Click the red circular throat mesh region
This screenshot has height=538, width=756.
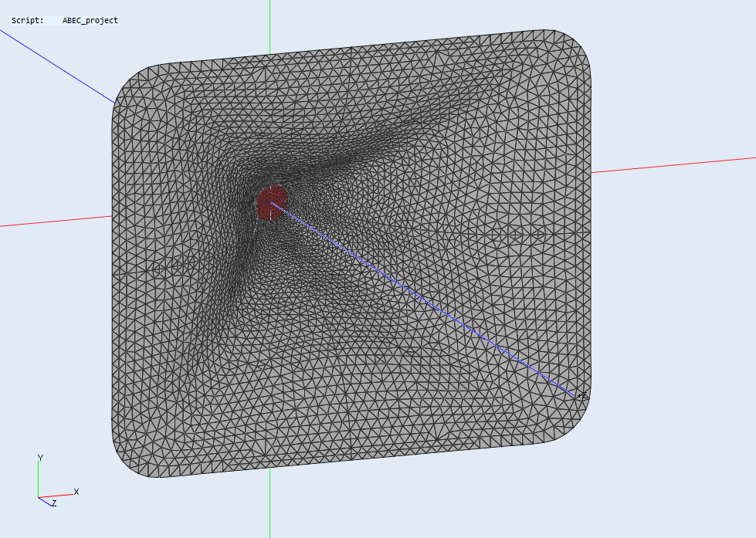272,202
